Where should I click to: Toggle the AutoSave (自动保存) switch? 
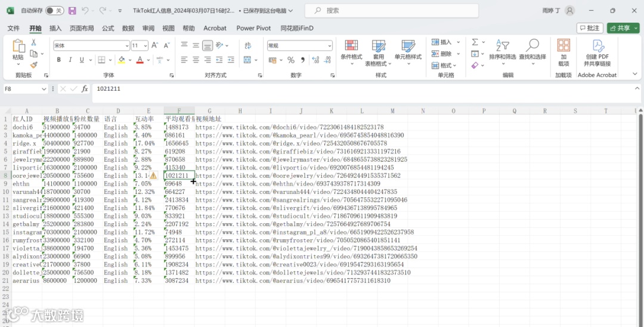[55, 11]
